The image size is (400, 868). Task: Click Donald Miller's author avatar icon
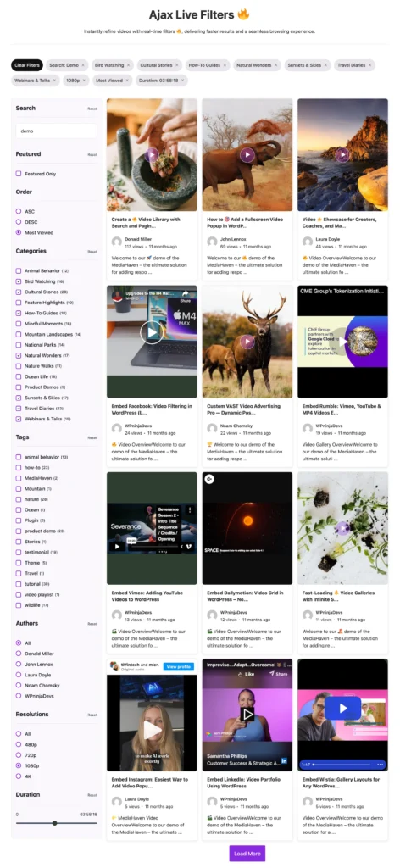tap(117, 242)
